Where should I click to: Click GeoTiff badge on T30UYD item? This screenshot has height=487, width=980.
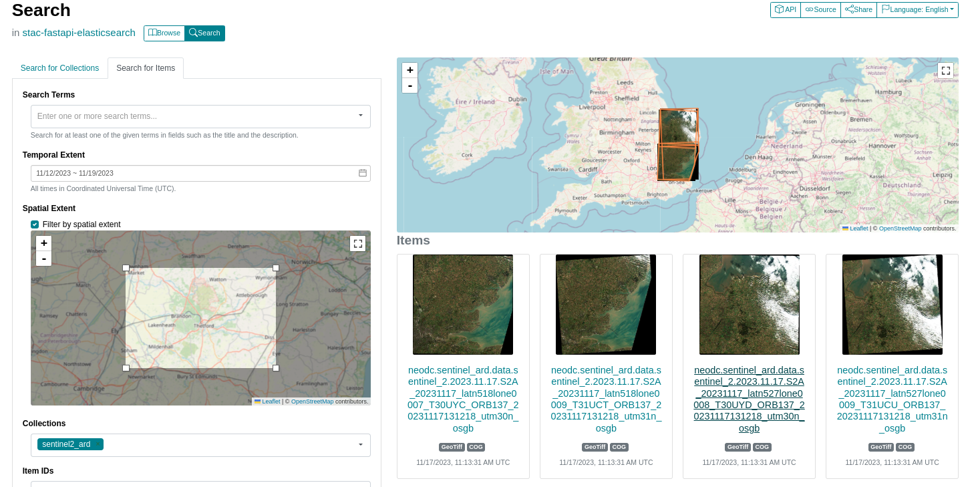click(738, 447)
